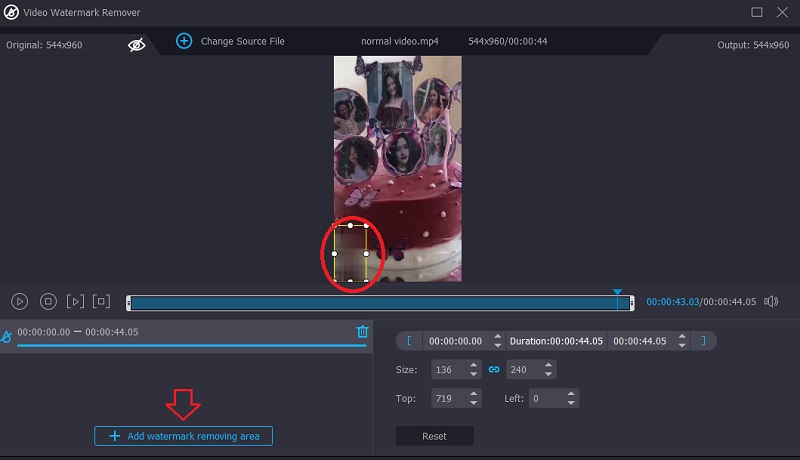Viewport: 800px width, 460px height.
Task: Click the plus icon beside Change Source File
Action: pyautogui.click(x=184, y=41)
